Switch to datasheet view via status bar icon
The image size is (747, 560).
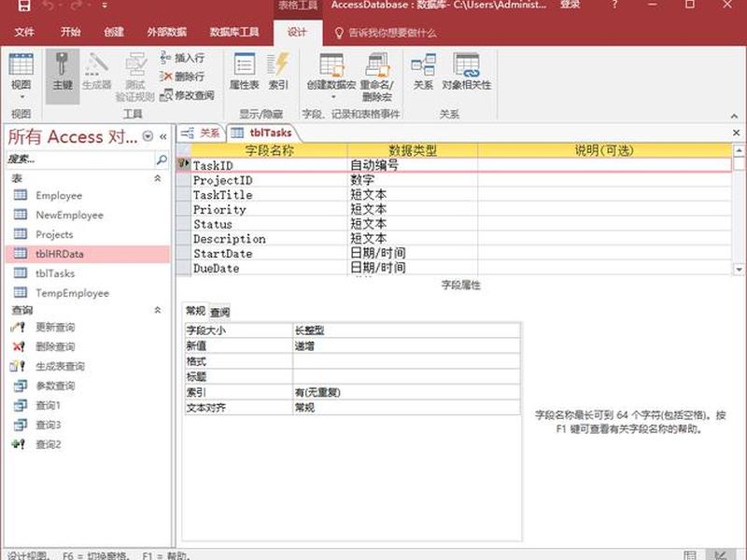tap(690, 554)
